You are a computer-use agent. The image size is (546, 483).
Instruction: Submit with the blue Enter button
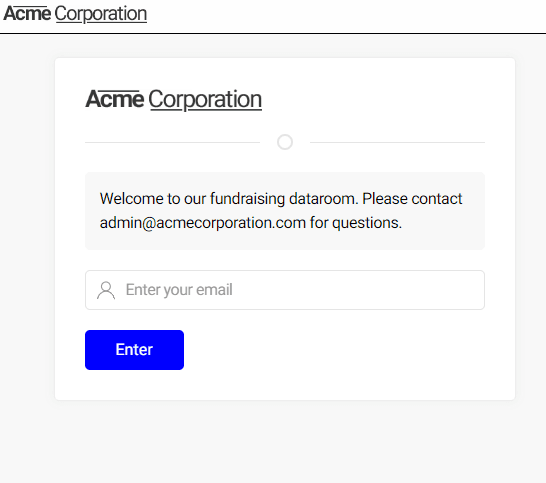[x=134, y=350]
